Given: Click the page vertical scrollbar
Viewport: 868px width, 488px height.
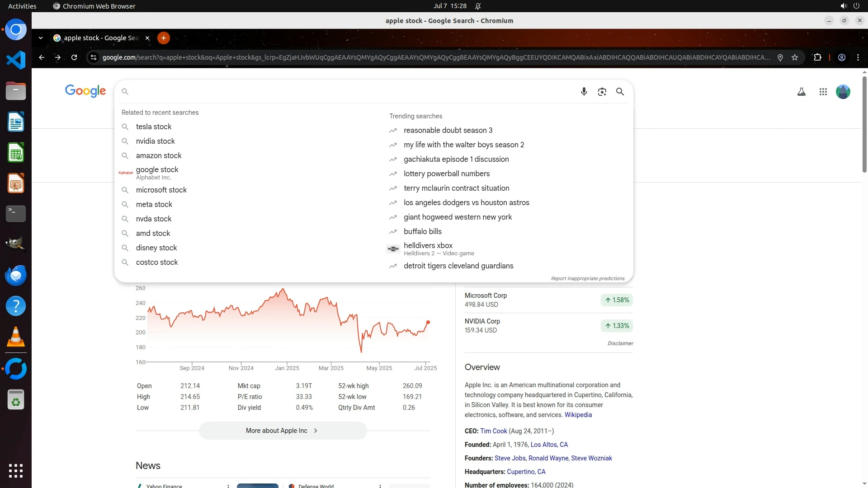Looking at the screenshot, I should point(864,124).
